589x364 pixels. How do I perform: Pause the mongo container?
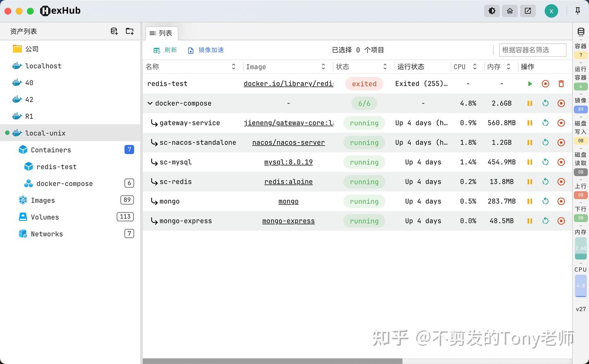pyautogui.click(x=530, y=201)
